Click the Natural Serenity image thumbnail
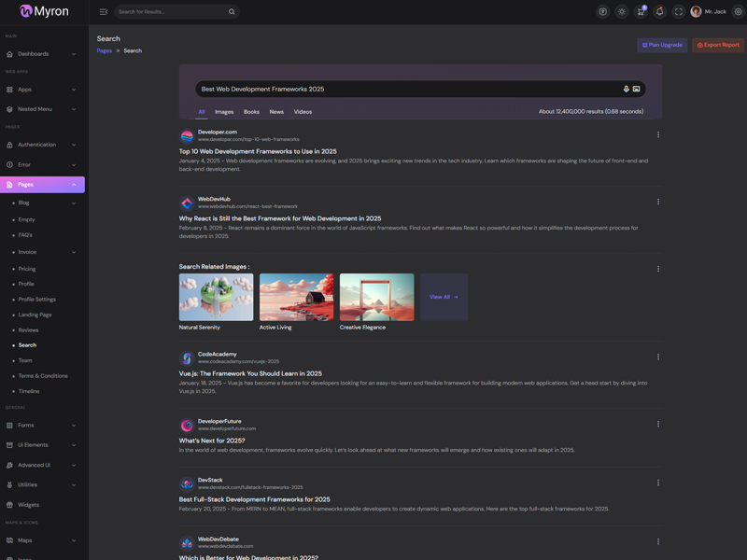747x560 pixels. [x=216, y=297]
